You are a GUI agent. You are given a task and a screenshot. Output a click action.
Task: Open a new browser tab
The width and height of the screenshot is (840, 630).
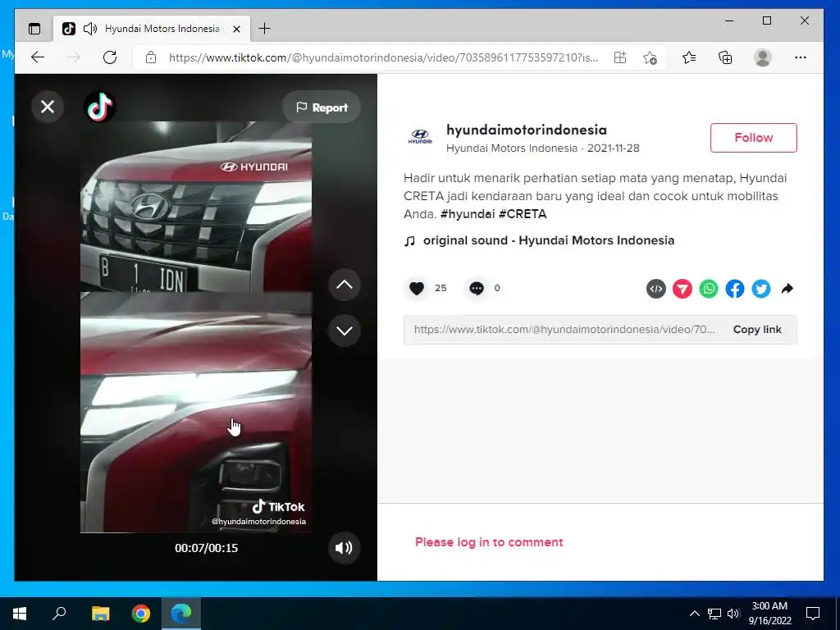pos(265,29)
